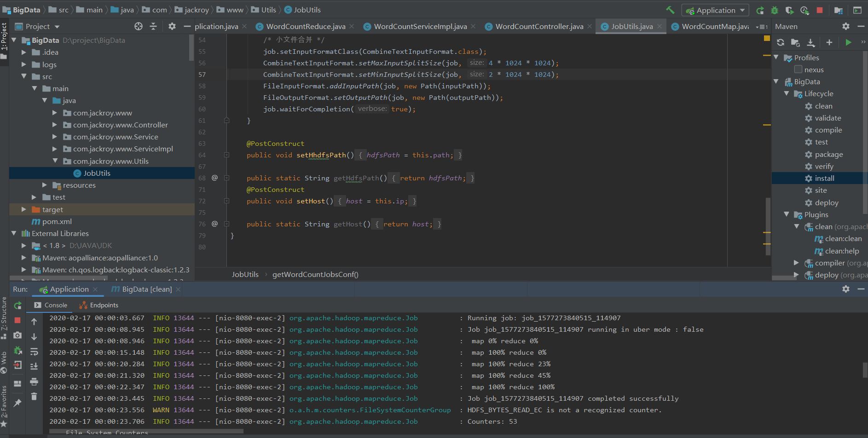Open the Structure tool window tab
The width and height of the screenshot is (868, 438).
point(4,317)
